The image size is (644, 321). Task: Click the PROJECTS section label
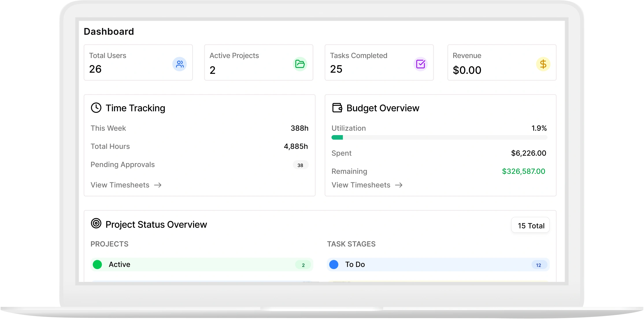click(x=110, y=244)
